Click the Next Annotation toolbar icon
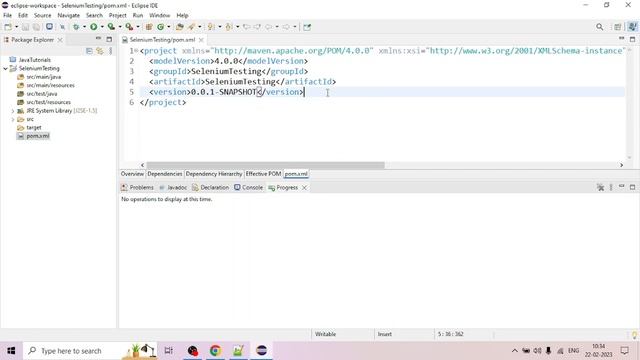640x360 pixels. (211, 27)
